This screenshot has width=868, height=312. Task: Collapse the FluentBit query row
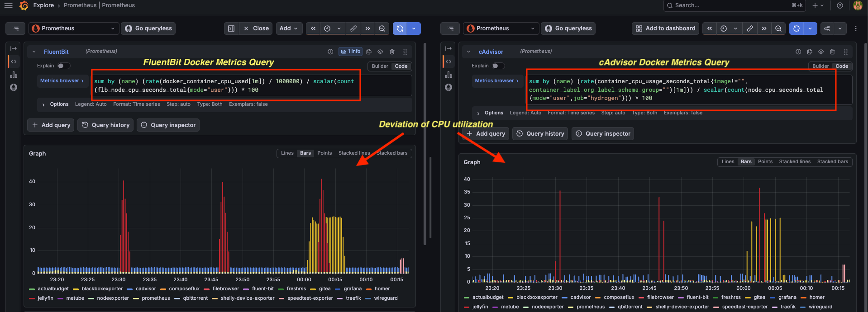34,52
